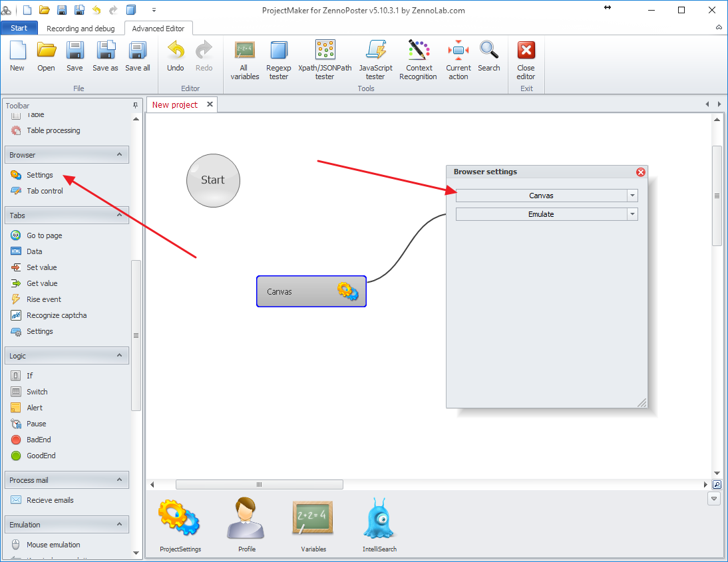Click the canvas vertical scrollbar thumb

tap(717, 196)
